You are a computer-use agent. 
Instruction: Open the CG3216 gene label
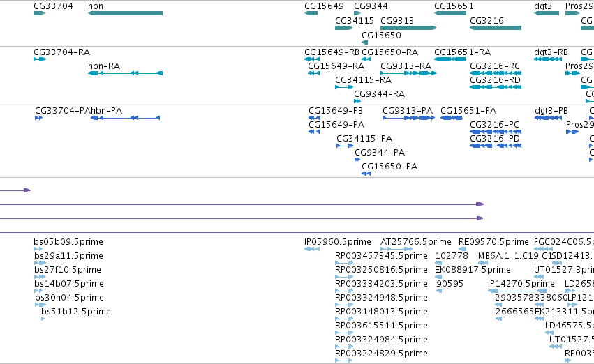(487, 20)
